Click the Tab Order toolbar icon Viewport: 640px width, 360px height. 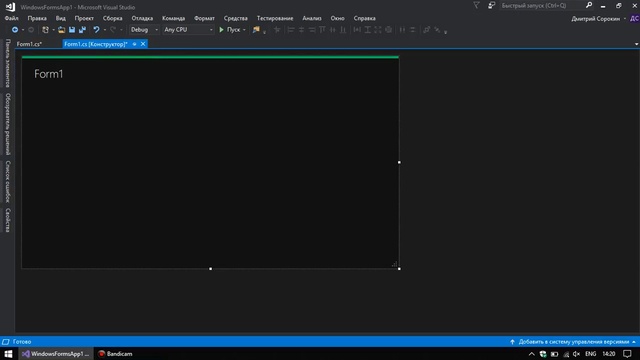point(427,30)
